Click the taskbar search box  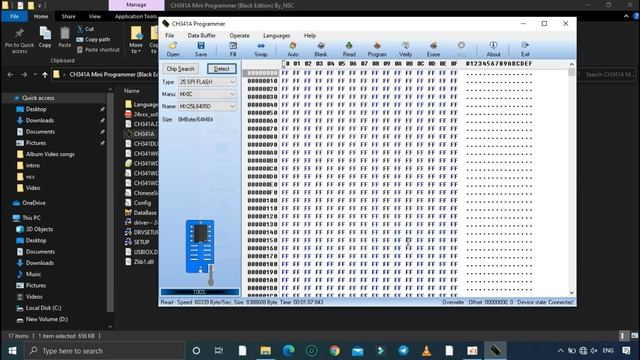(x=104, y=351)
